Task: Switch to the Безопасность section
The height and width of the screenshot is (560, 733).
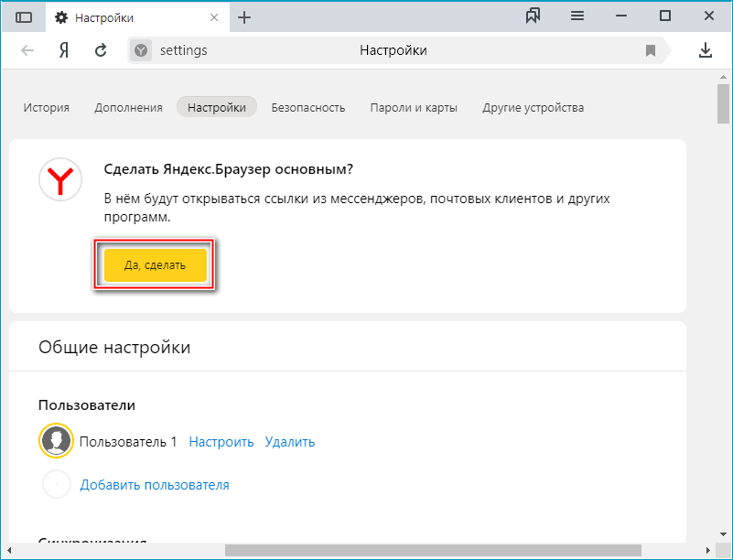Action: (307, 107)
